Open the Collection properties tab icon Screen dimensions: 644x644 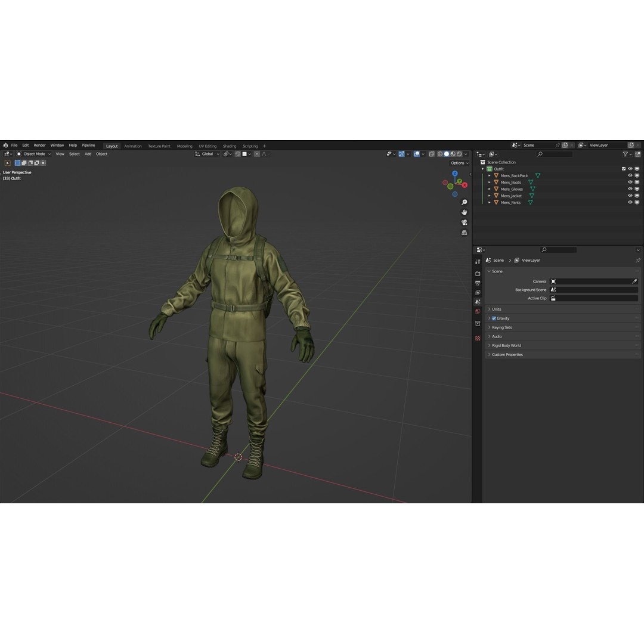pos(478,324)
